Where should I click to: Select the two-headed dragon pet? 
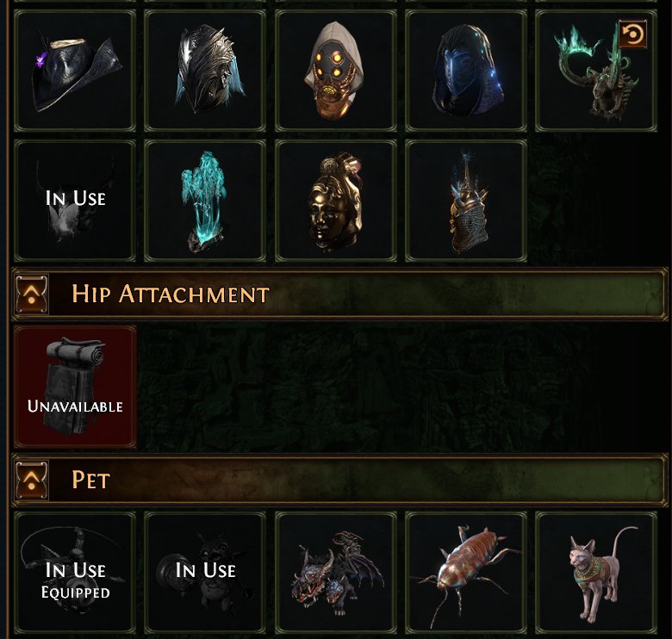click(x=336, y=572)
